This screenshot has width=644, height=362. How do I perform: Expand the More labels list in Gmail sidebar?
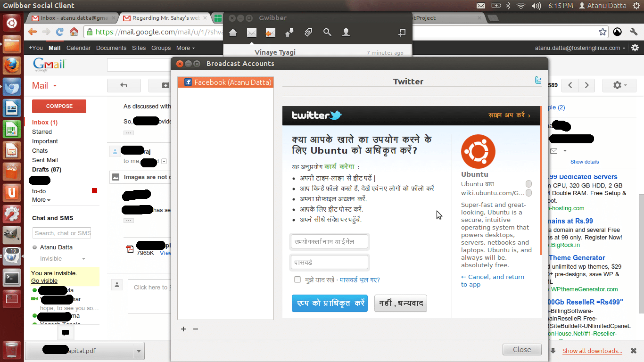(41, 200)
